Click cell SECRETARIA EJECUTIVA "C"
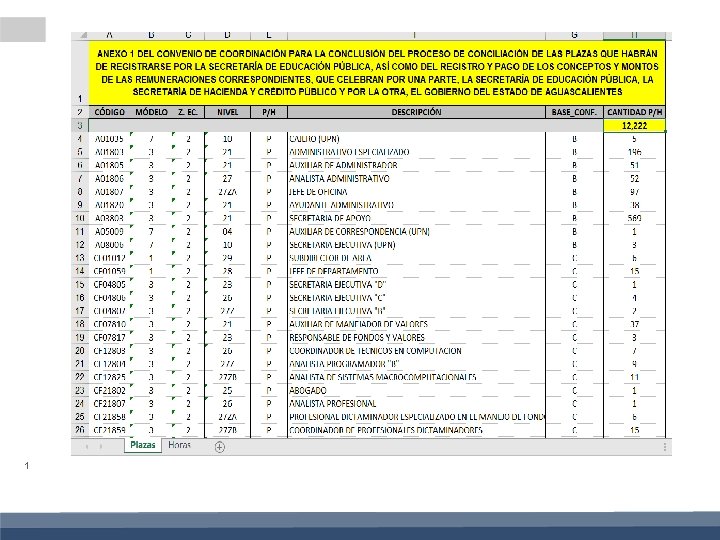This screenshot has width=720, height=540. 416,298
